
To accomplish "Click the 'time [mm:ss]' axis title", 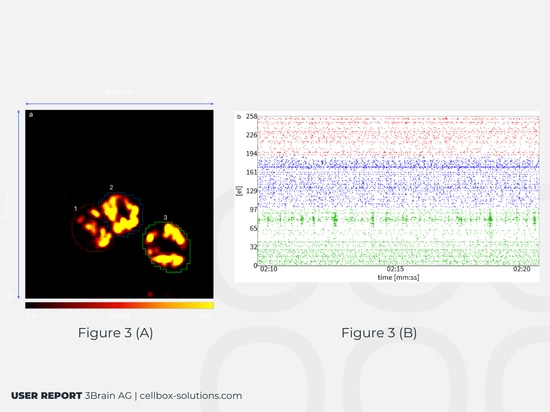I will tap(398, 277).
